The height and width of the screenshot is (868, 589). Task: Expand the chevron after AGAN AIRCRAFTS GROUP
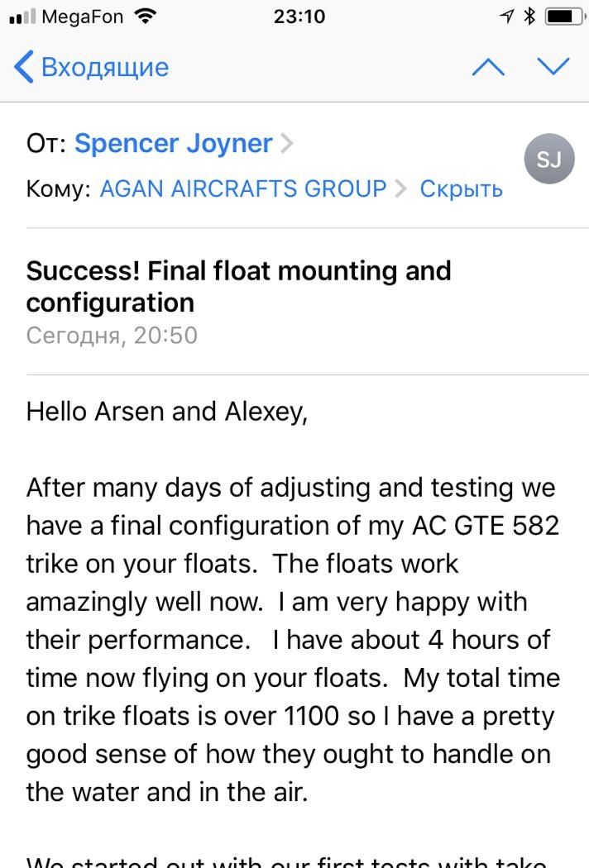401,189
